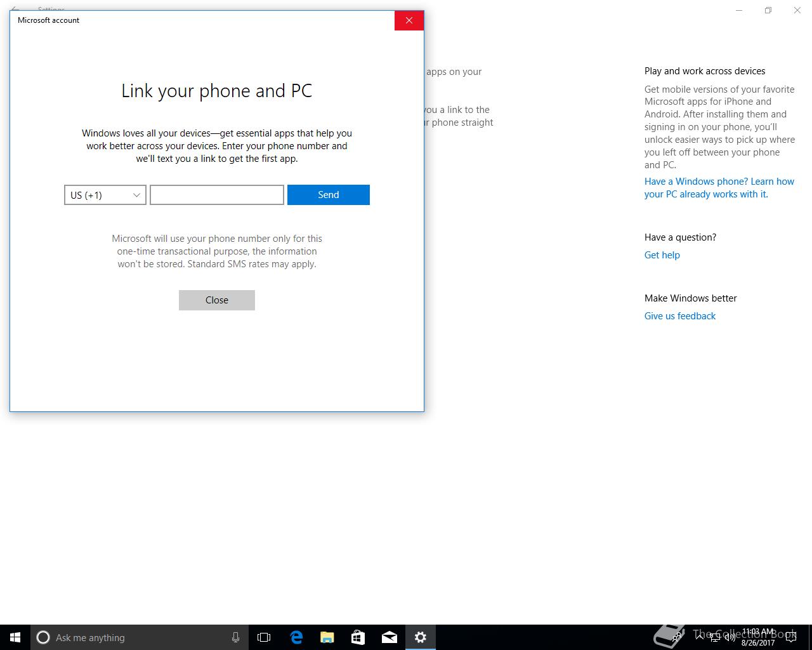Open the Get help link in Settings
Viewport: 812px width, 650px height.
click(662, 255)
